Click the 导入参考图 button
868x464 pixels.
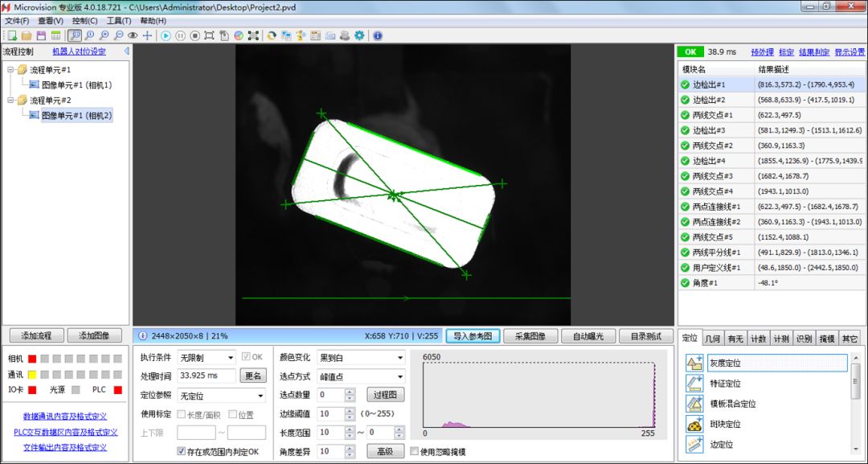[473, 335]
